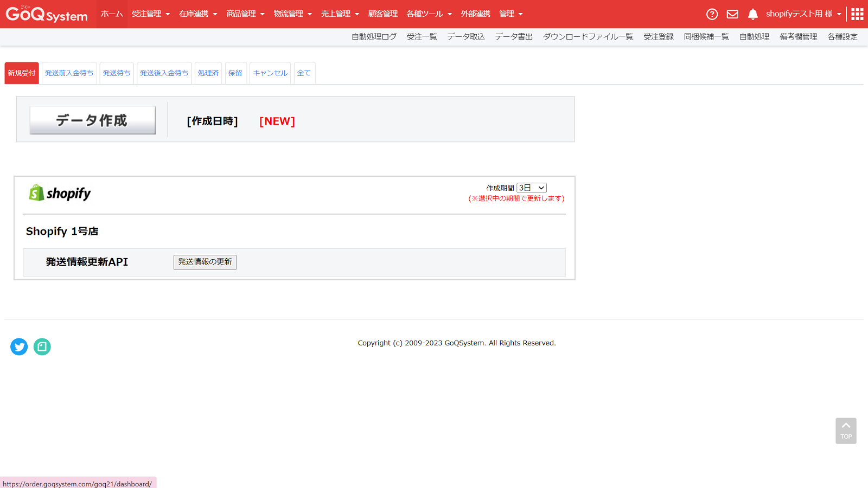Expand the 物流管理 menu
The height and width of the screenshot is (488, 868).
pyautogui.click(x=292, y=14)
